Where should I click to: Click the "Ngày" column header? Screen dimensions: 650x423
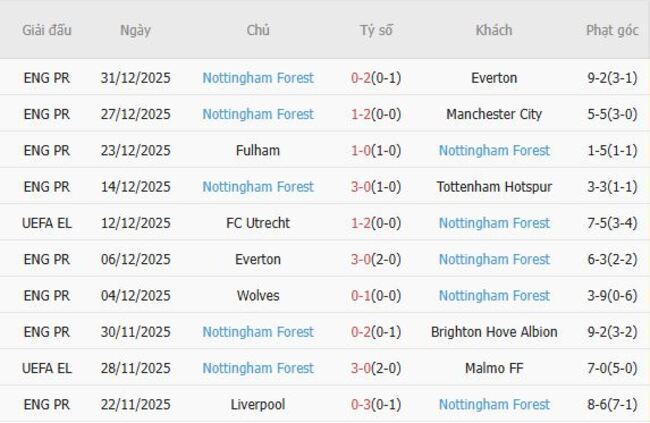pos(135,30)
